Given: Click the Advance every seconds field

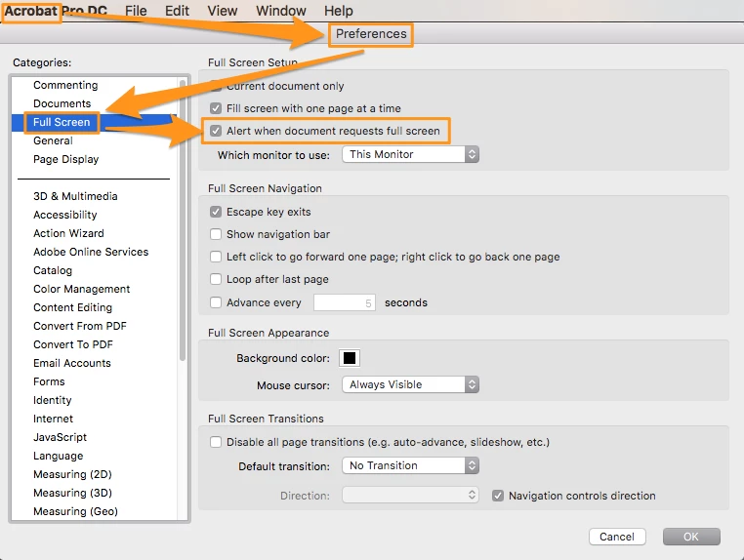Looking at the screenshot, I should click(345, 303).
